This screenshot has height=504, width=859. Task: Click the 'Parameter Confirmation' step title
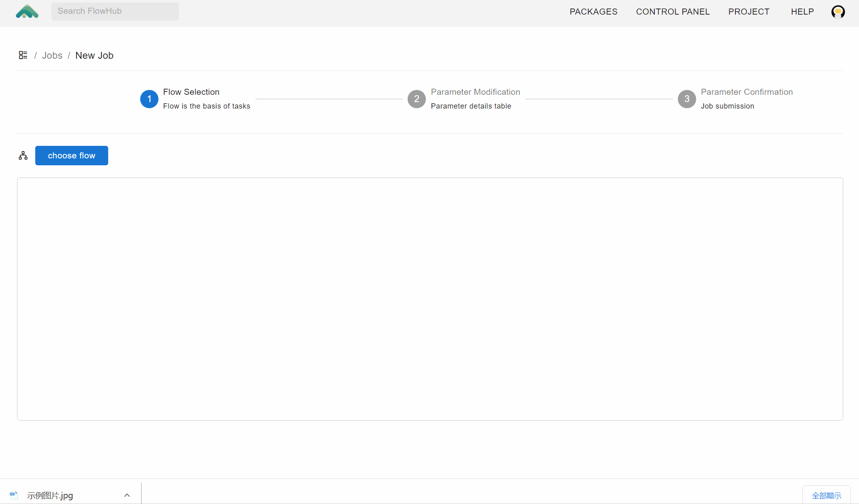pyautogui.click(x=747, y=92)
